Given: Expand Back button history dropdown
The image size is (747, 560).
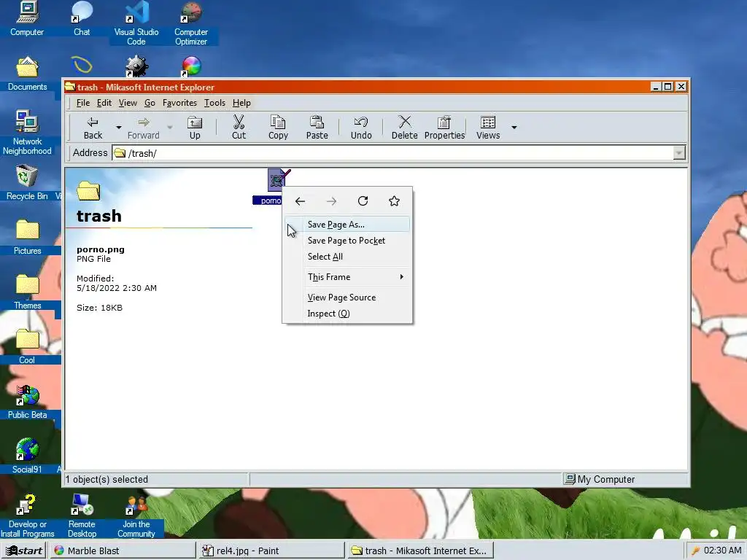Looking at the screenshot, I should click(119, 127).
